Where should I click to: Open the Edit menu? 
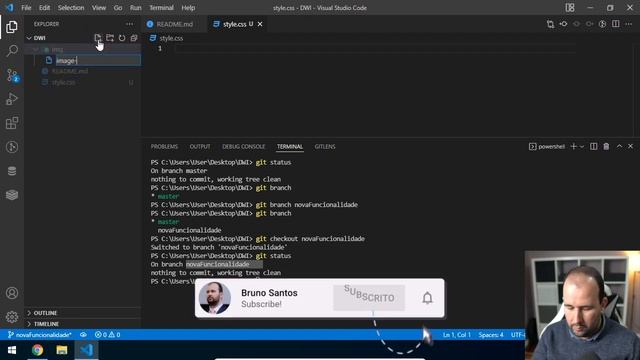pos(44,8)
